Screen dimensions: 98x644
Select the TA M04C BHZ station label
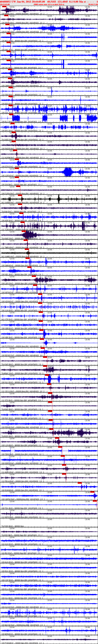click(23, 374)
